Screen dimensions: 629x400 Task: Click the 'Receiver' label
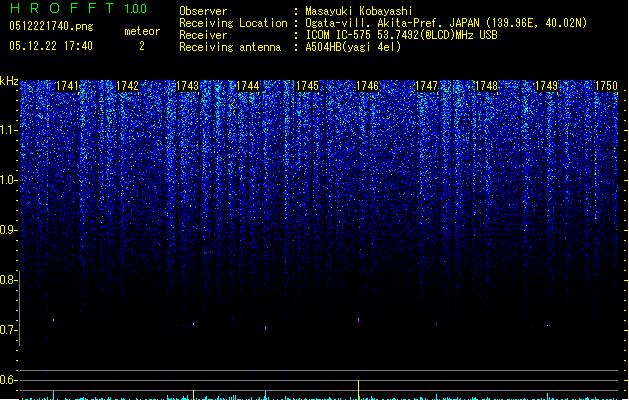[x=203, y=35]
